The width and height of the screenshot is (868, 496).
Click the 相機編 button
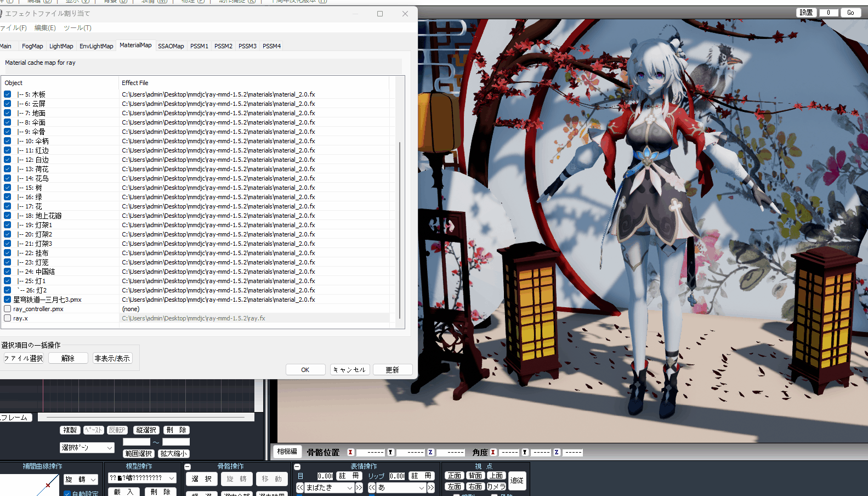287,452
